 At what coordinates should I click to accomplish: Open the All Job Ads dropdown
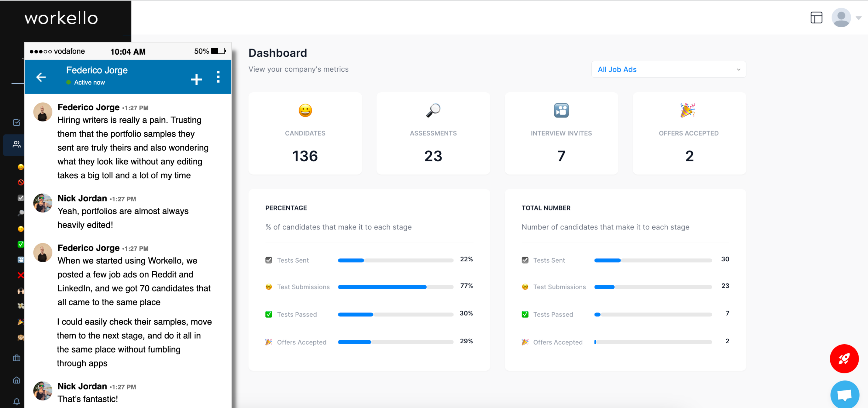[668, 69]
